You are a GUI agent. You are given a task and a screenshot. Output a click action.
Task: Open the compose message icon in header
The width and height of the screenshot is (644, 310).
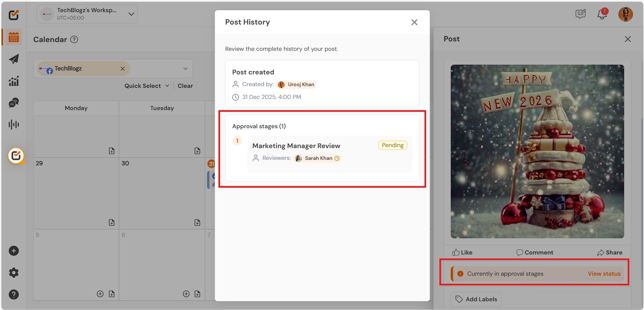tap(580, 14)
